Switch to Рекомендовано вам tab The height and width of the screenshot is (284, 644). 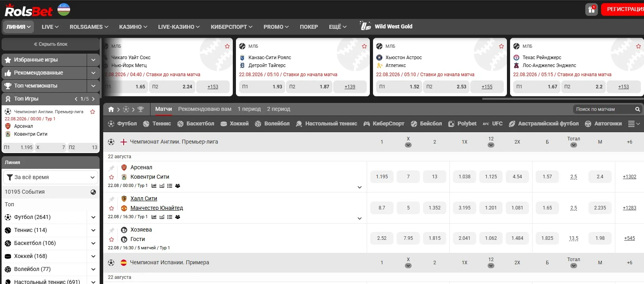pyautogui.click(x=205, y=109)
